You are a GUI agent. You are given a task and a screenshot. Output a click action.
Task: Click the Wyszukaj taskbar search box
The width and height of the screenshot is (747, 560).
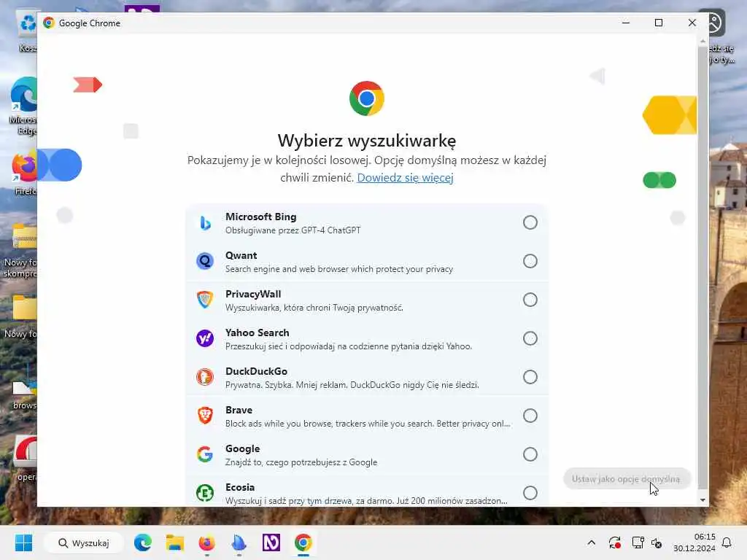click(x=84, y=542)
